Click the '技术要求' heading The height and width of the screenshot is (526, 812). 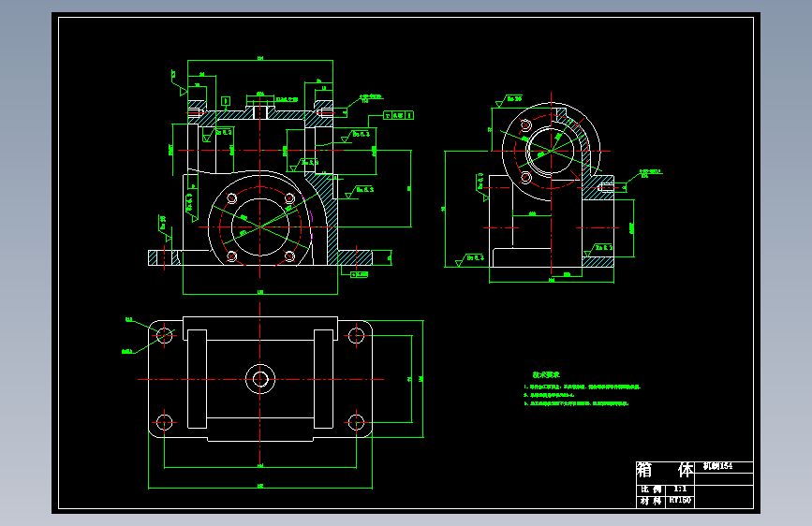coord(546,374)
